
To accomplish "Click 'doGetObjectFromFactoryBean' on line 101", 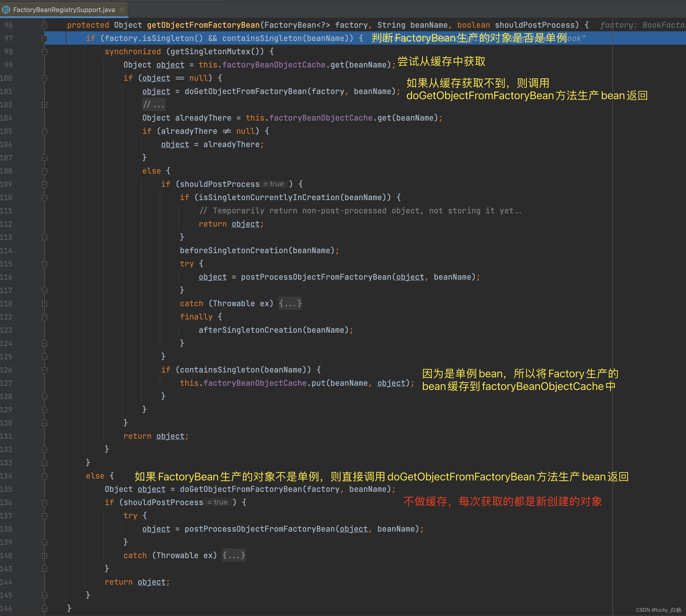I will (246, 91).
